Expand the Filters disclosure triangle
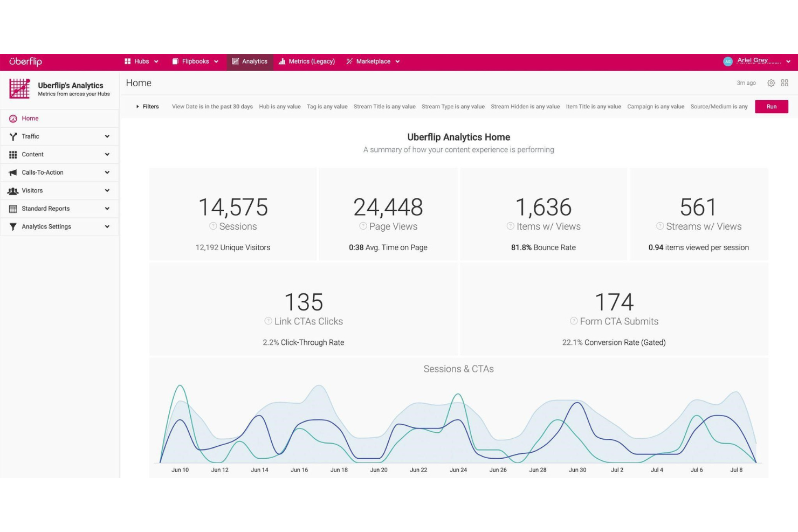 point(137,107)
